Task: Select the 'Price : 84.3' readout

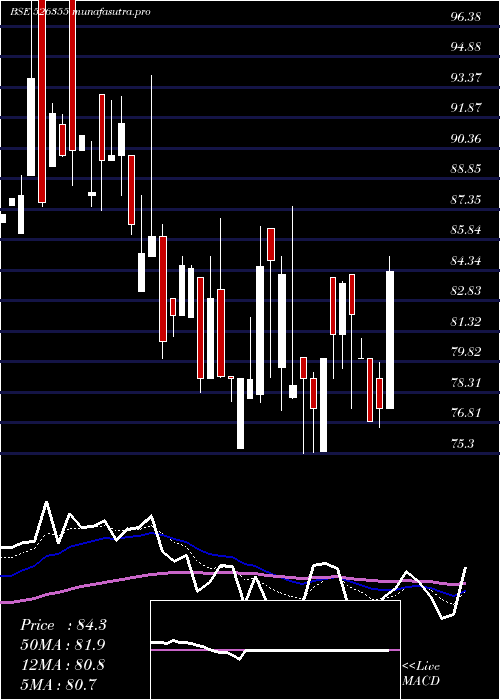Action: click(63, 625)
